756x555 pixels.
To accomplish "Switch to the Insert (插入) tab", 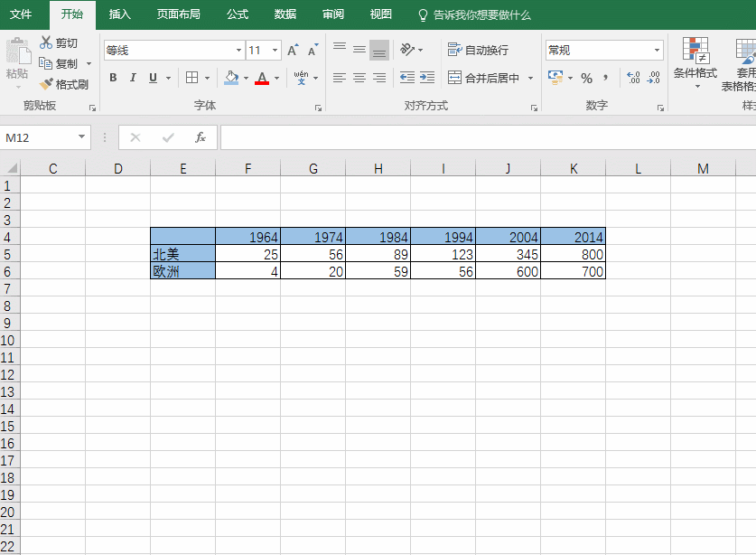I will coord(119,14).
